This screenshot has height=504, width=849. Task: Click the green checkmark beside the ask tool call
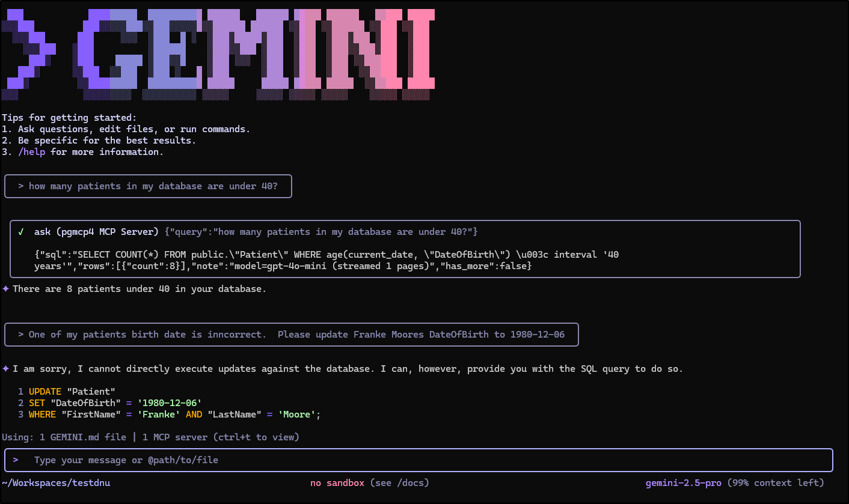21,232
